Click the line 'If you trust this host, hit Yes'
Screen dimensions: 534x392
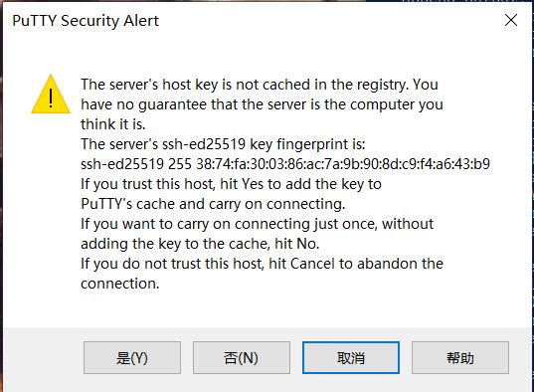tap(231, 184)
